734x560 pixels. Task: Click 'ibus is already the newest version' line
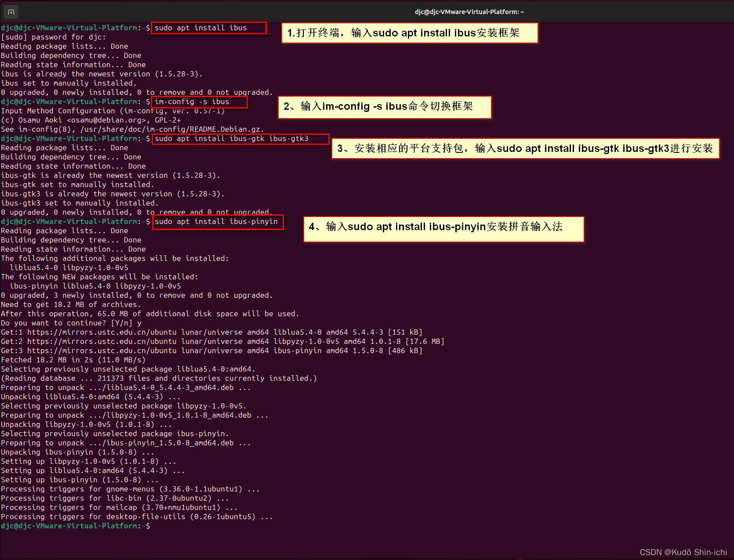click(102, 74)
